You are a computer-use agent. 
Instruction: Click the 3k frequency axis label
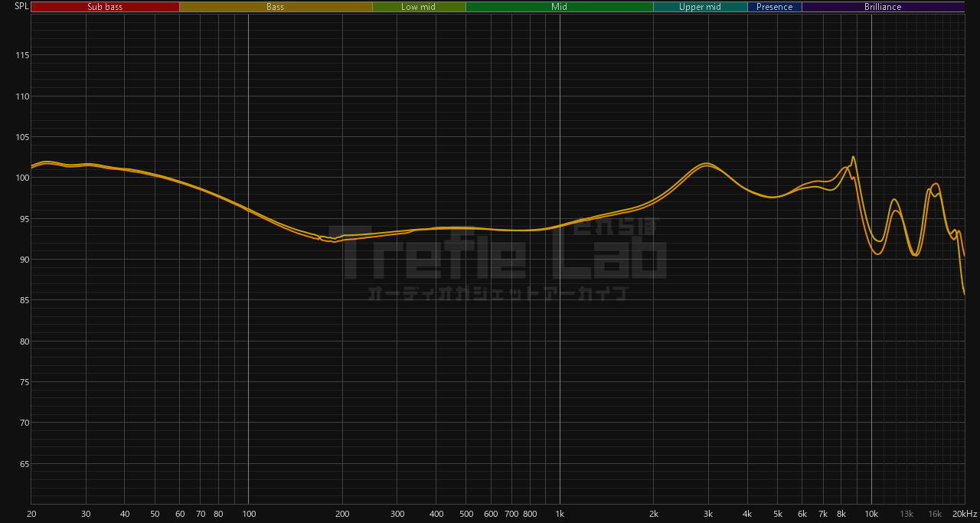[x=708, y=514]
